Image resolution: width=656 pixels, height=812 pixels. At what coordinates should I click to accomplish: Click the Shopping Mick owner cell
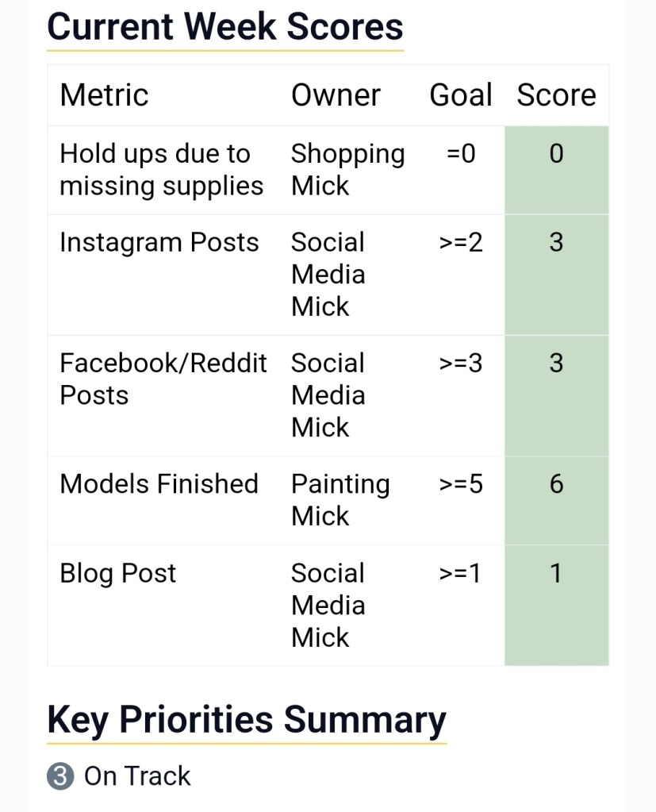(347, 170)
